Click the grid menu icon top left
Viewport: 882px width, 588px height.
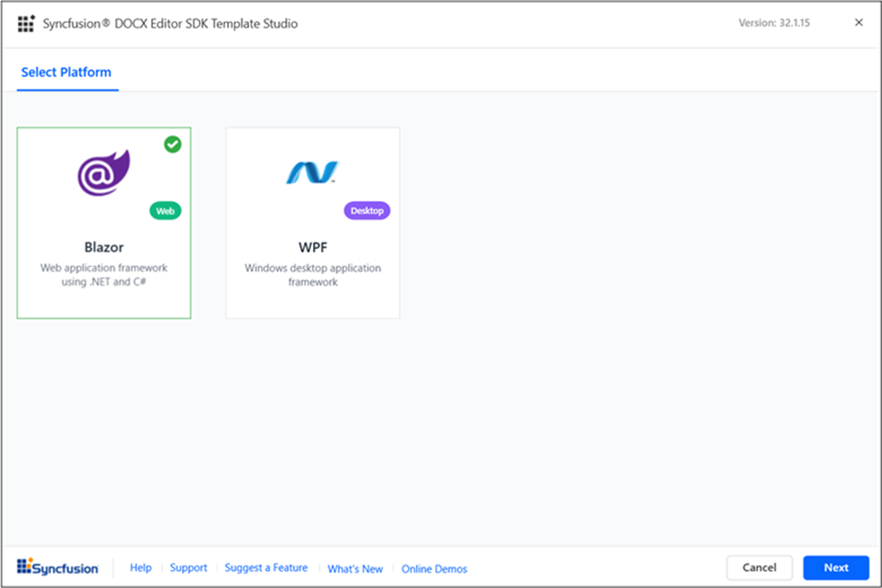pos(25,23)
